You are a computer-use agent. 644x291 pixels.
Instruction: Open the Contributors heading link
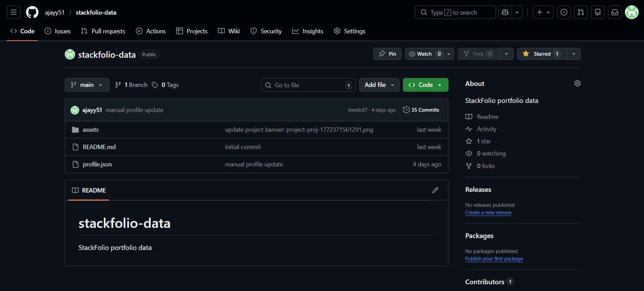[490, 282]
